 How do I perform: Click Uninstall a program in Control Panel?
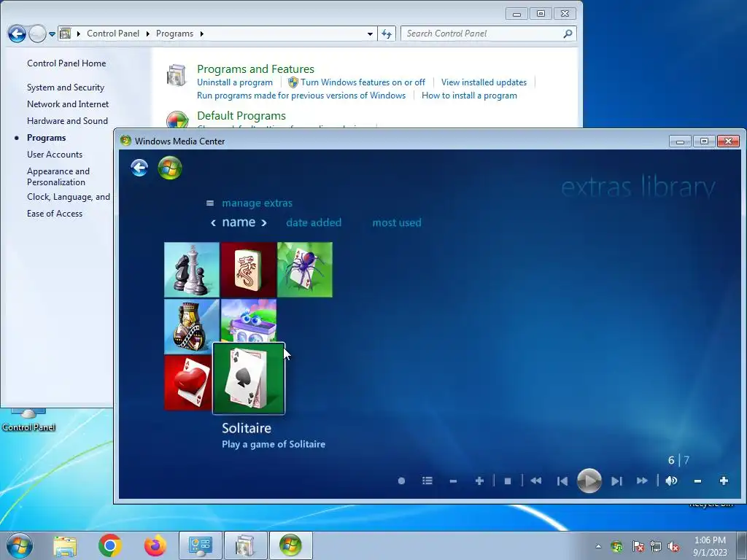tap(235, 82)
